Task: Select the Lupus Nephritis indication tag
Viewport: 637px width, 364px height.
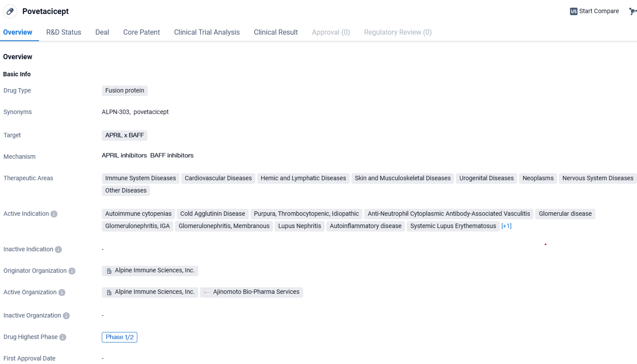Action: [300, 226]
